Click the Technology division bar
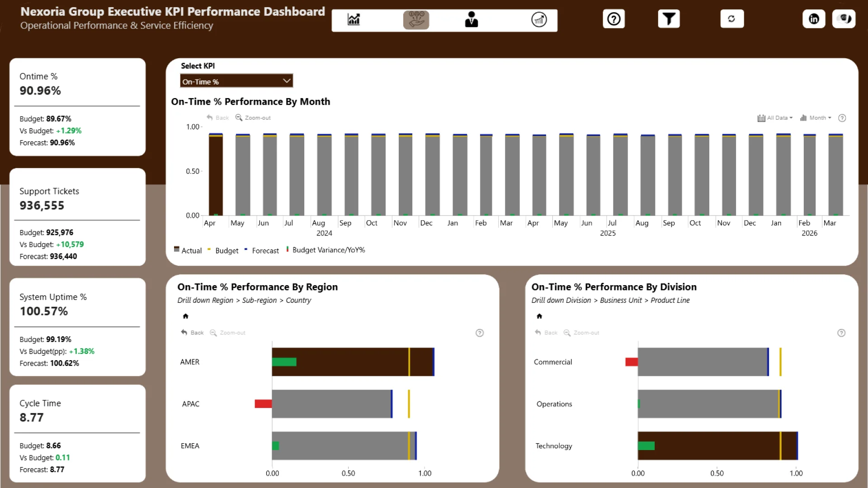 (717, 446)
